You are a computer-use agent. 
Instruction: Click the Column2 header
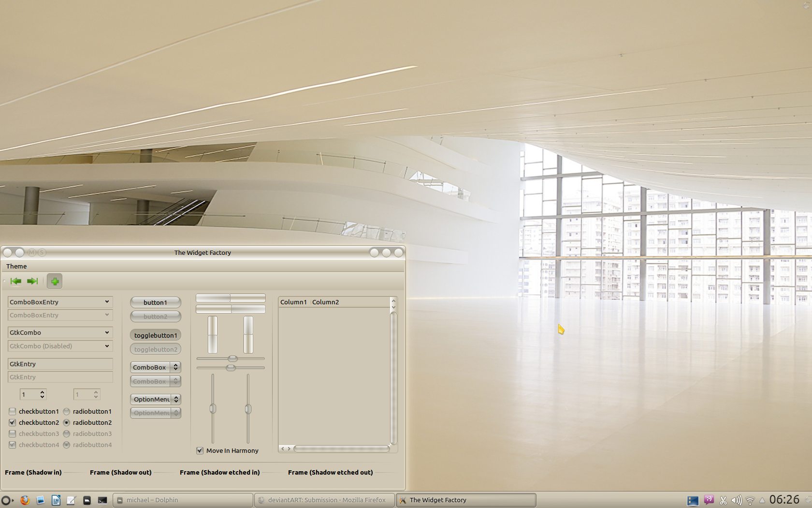click(x=325, y=302)
